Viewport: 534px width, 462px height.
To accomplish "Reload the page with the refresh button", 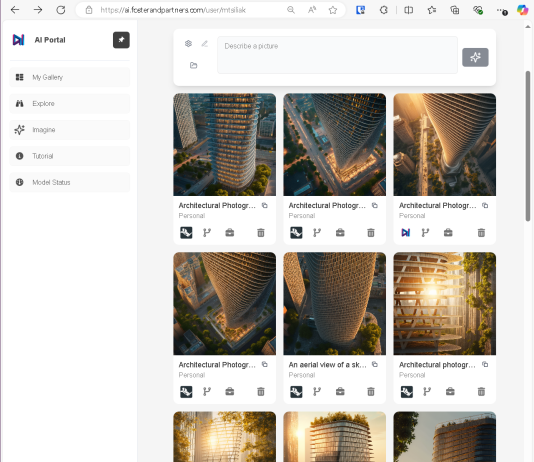I will coord(61,10).
